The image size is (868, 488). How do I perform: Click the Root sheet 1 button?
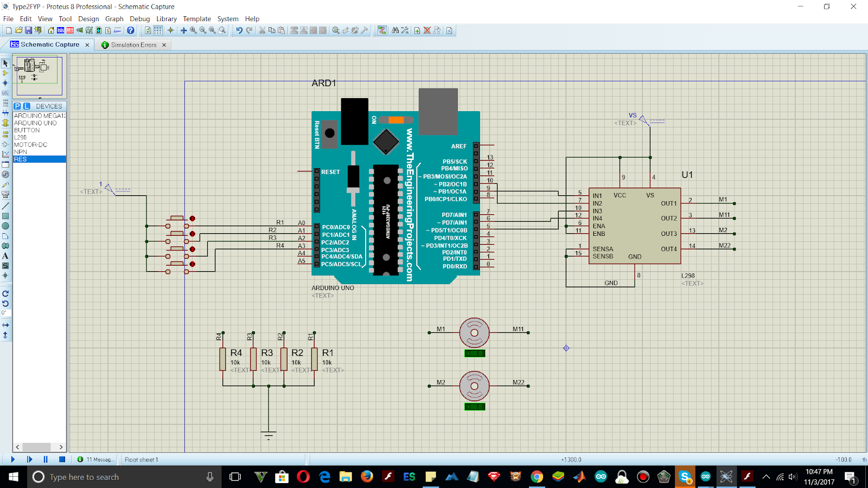140,459
